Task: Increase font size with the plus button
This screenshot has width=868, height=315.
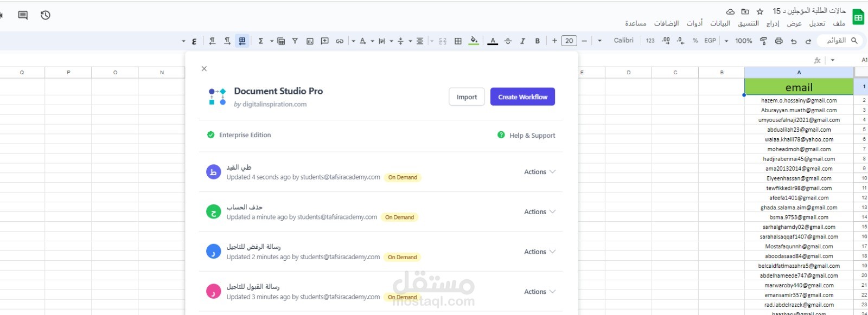Action: coord(554,41)
